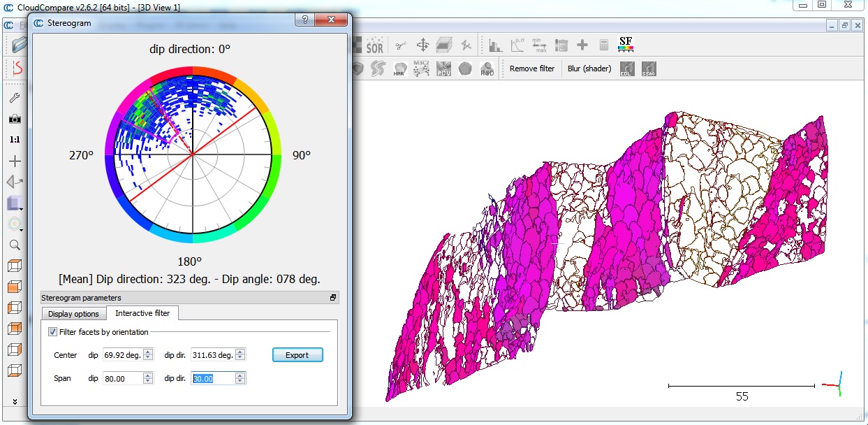Select the Interactive filter tab

point(143,312)
